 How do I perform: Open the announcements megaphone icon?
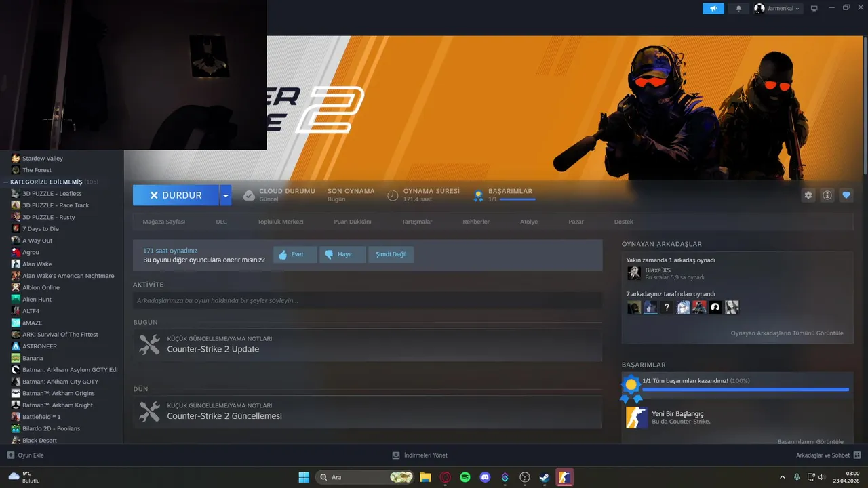tap(713, 8)
